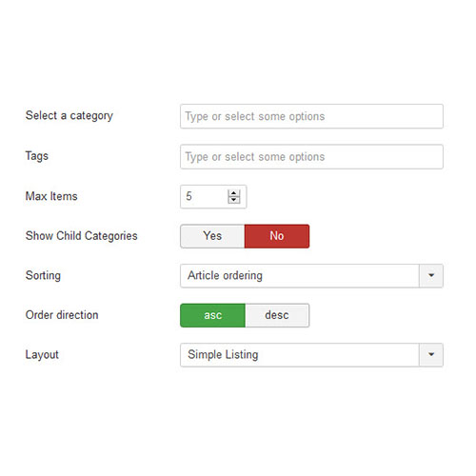The image size is (476, 476).
Task: Click the Sorting label
Action: click(x=43, y=276)
